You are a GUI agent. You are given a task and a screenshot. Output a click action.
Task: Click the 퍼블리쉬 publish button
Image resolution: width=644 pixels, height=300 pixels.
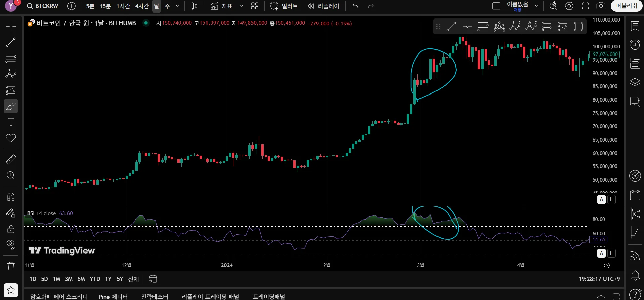pos(627,6)
